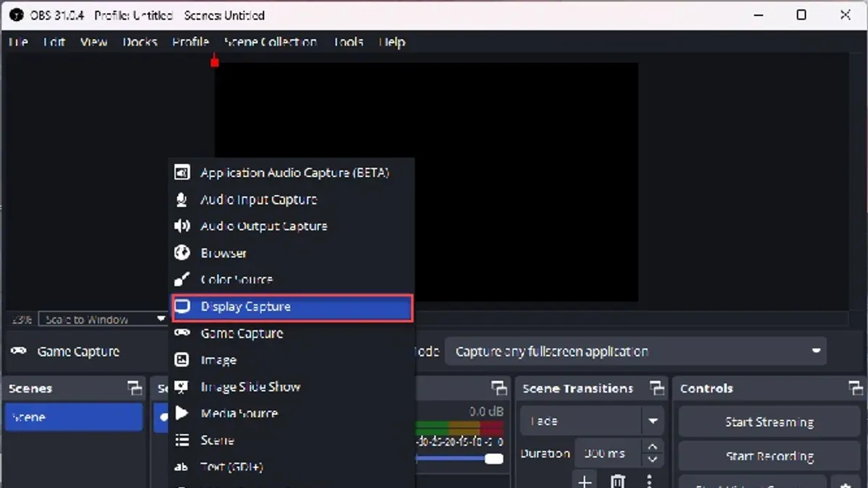Click Start Streaming

click(x=769, y=422)
